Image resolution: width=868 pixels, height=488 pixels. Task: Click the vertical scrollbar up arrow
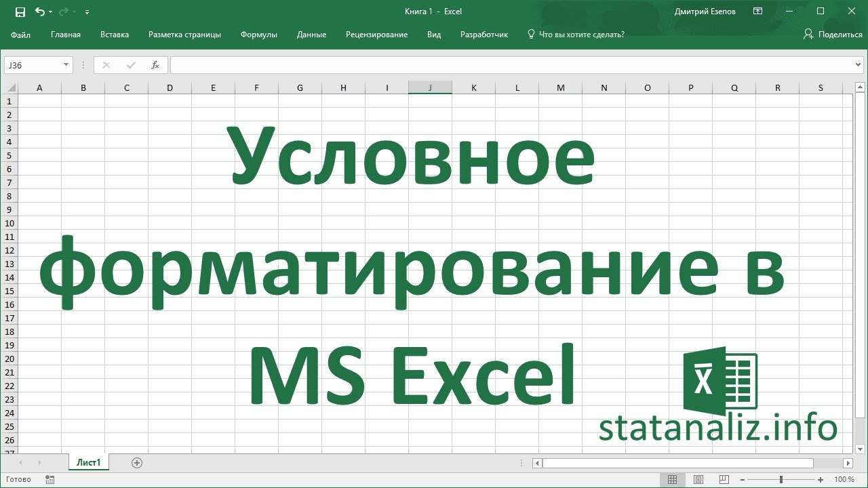coord(859,88)
